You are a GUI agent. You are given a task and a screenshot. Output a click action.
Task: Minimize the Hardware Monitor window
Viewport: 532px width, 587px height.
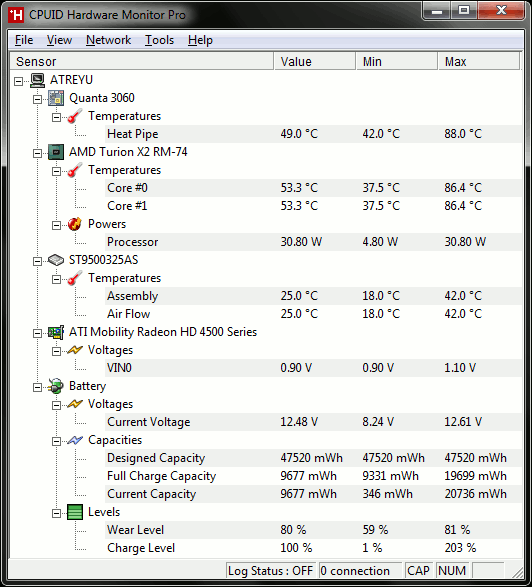pos(437,11)
